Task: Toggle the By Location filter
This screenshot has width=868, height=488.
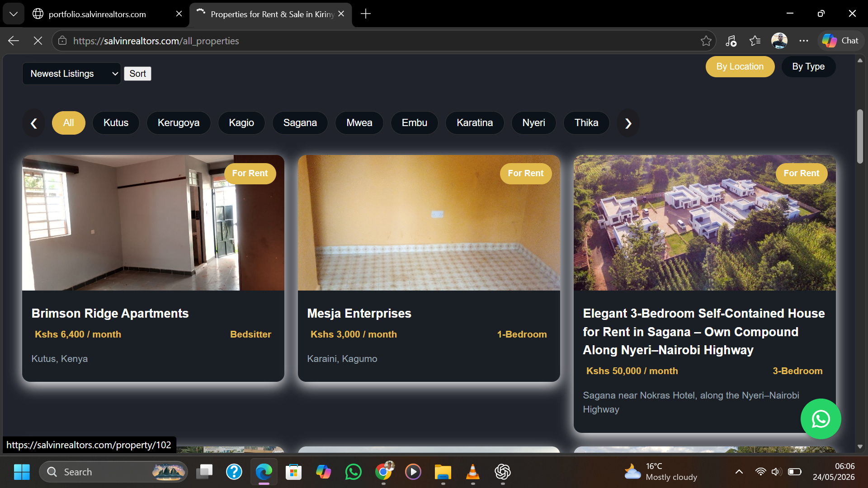Action: [x=740, y=66]
